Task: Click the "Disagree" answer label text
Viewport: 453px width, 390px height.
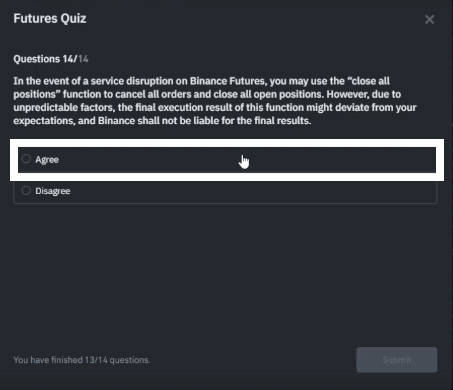Action: click(53, 191)
